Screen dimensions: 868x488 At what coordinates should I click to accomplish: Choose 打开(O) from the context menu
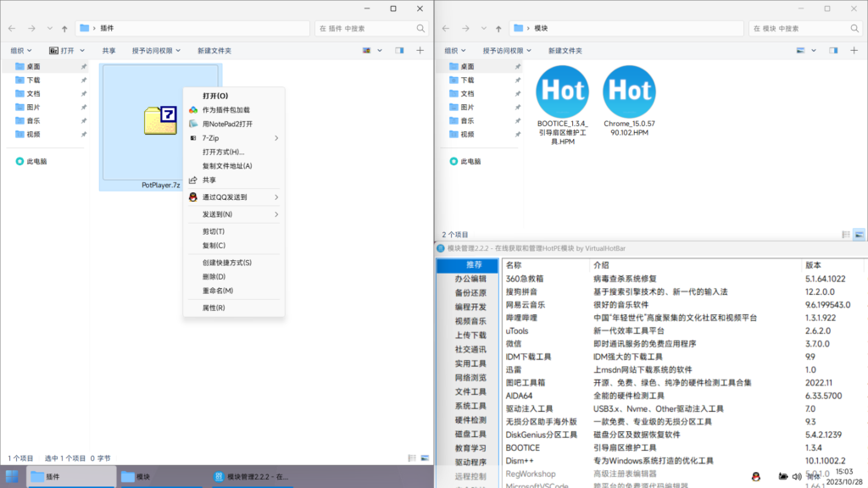[x=234, y=96]
